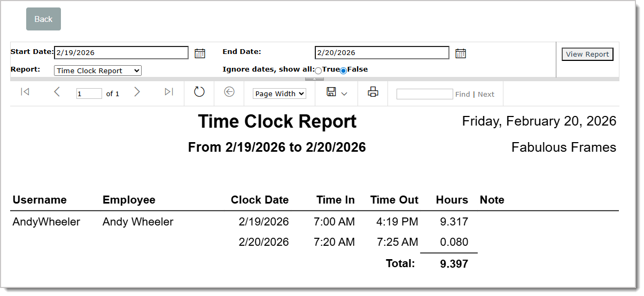This screenshot has height=296, width=644.
Task: Open the Page Width zoom dropdown
Action: [280, 94]
